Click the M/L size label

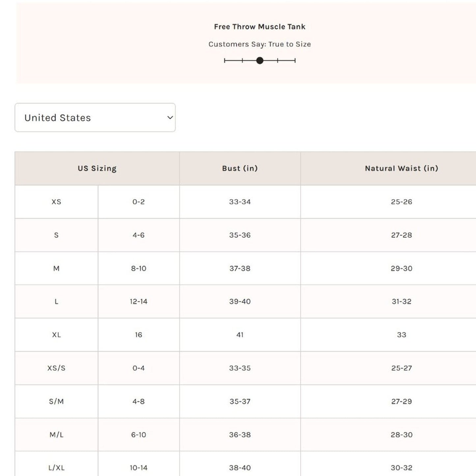[x=56, y=434]
